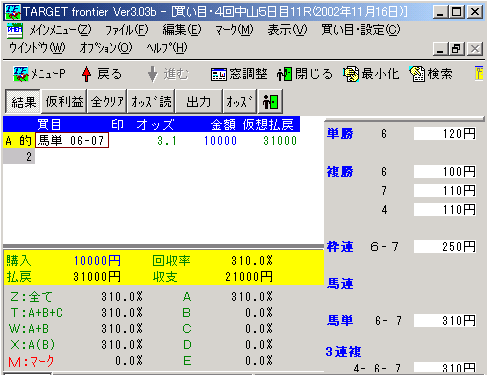Click the 複勝 horse 6 payout 100円

click(x=445, y=172)
